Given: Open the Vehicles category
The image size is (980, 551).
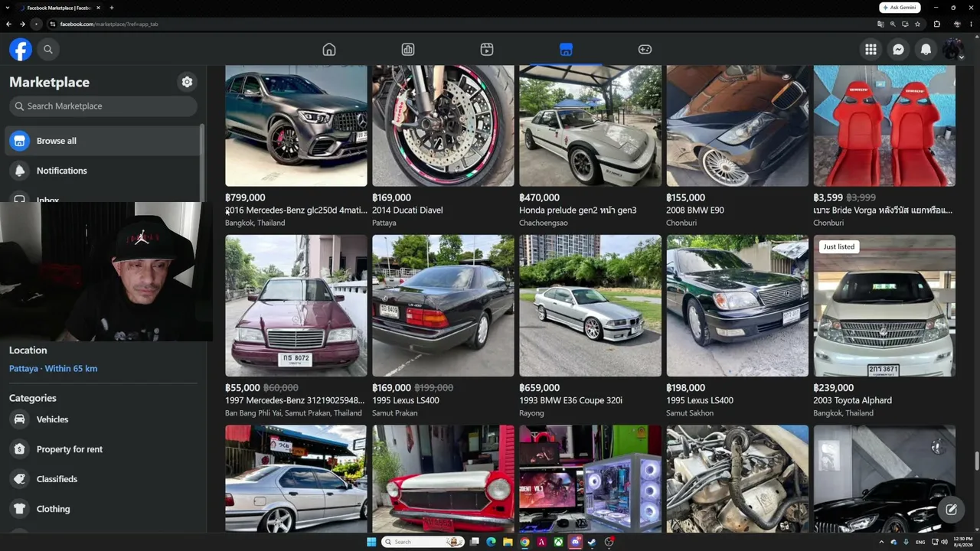Looking at the screenshot, I should click(x=103, y=419).
